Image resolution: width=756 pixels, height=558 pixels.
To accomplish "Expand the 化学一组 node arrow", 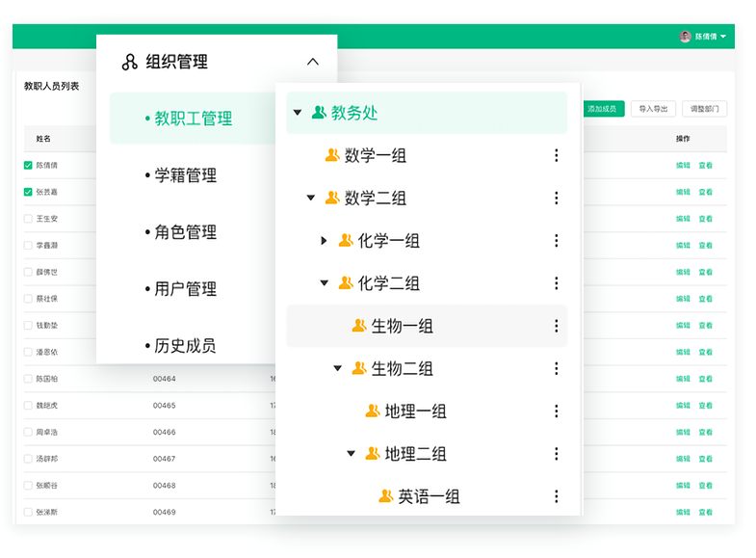I will tap(324, 241).
